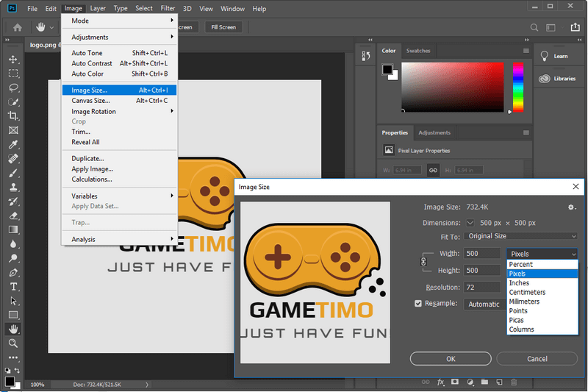Click the rainbow hue slider strip
The image size is (588, 392).
coord(517,86)
